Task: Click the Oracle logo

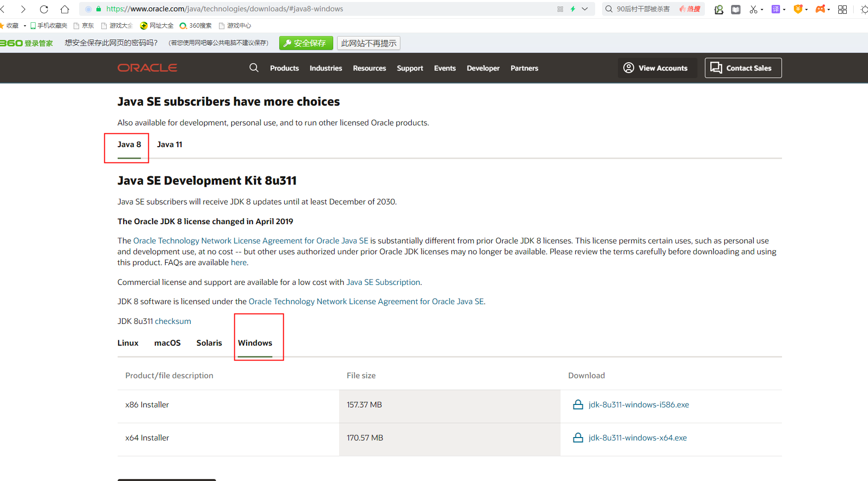Action: [147, 68]
